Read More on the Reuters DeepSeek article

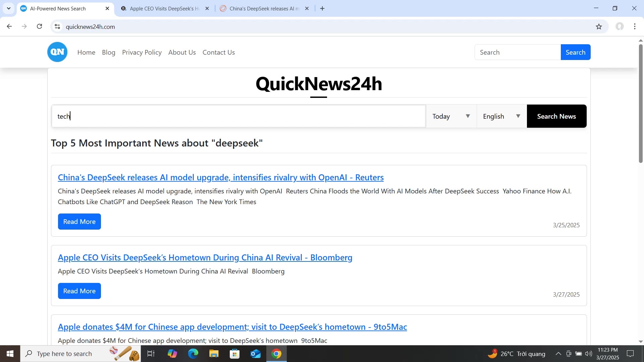click(79, 222)
